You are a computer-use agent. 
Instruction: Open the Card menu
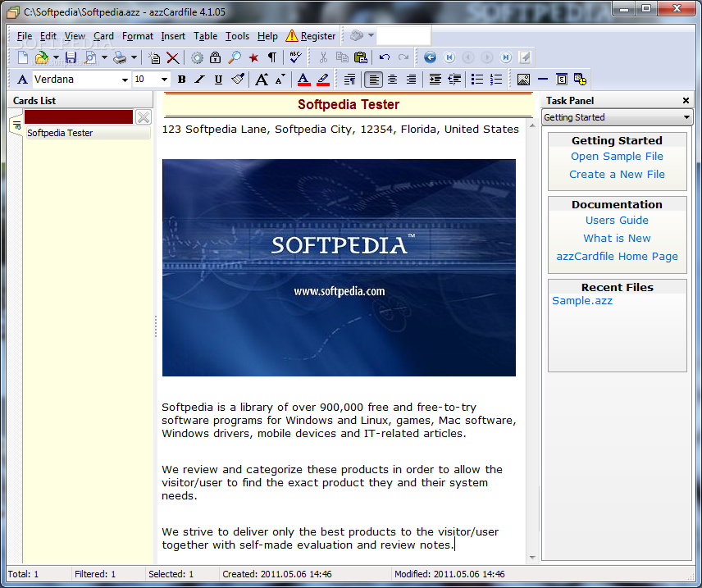pyautogui.click(x=103, y=36)
